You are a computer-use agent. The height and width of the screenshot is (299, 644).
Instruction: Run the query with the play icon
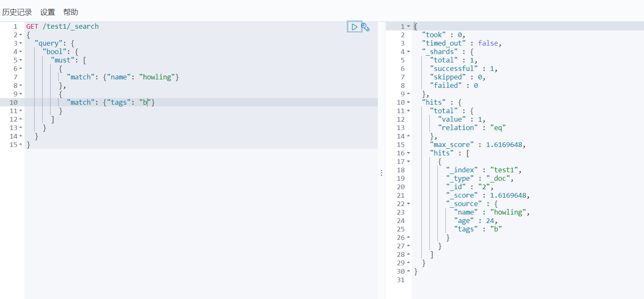point(354,27)
